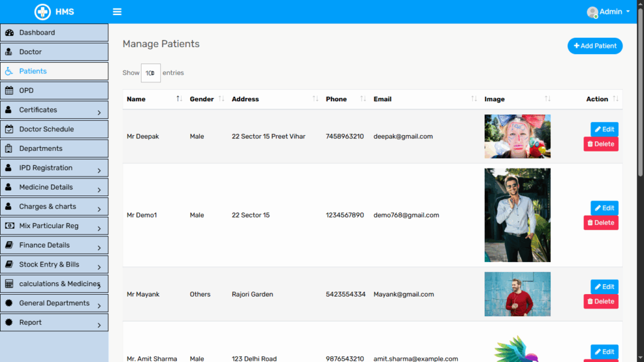Click the Dashboard gauge icon in sidebar

click(9, 33)
